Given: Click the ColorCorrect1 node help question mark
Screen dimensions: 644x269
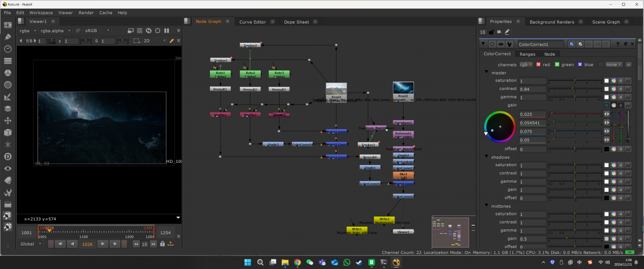Looking at the screenshot, I should pyautogui.click(x=617, y=44).
